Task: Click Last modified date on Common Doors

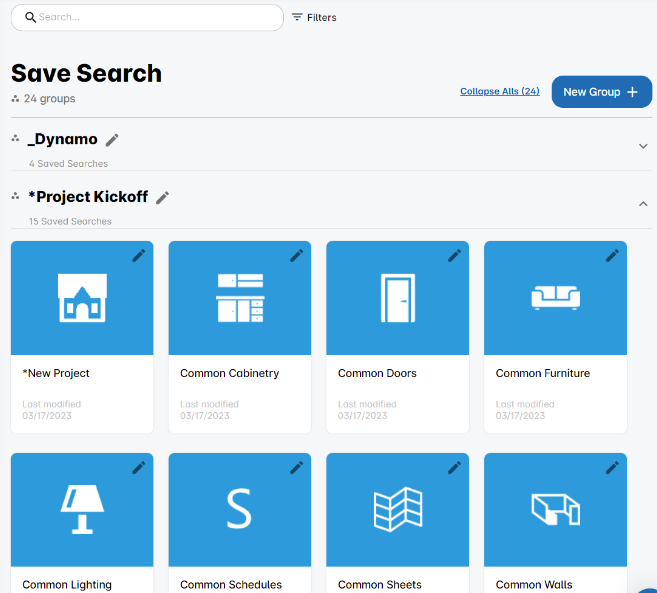Action: pos(367,410)
